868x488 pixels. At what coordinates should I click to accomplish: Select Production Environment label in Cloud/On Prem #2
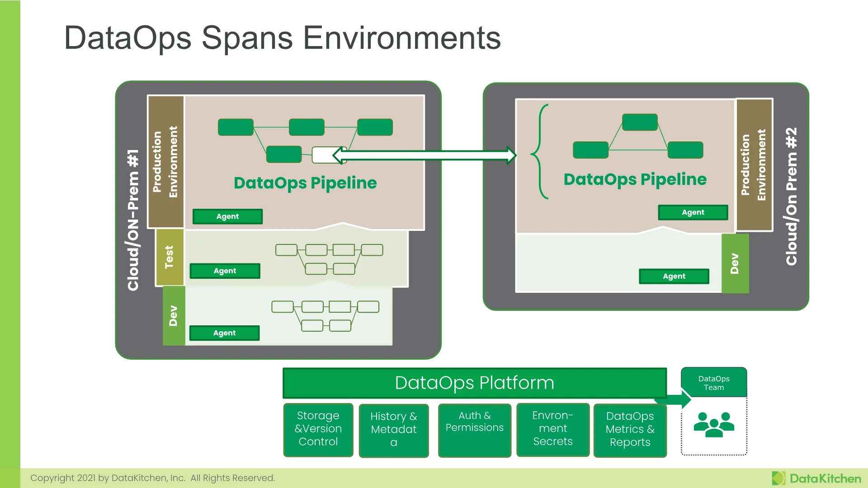[754, 165]
